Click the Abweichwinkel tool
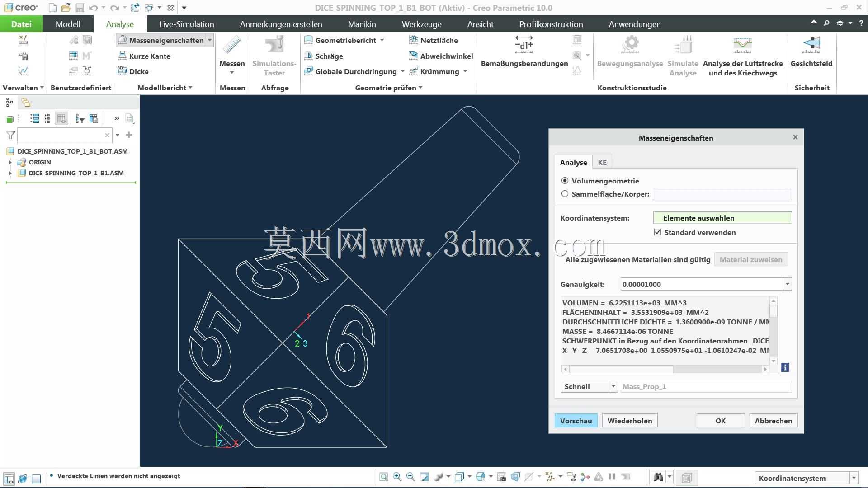Screen dimensions: 868x488 (441, 56)
